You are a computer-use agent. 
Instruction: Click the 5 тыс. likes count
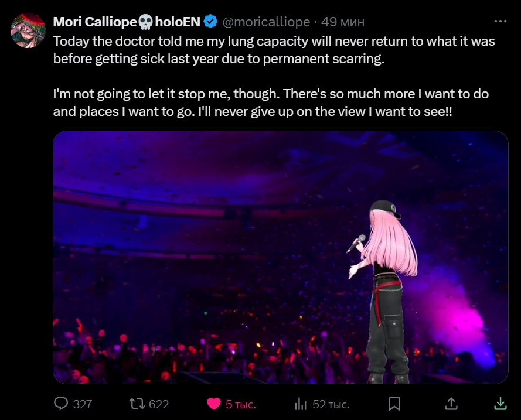(241, 404)
